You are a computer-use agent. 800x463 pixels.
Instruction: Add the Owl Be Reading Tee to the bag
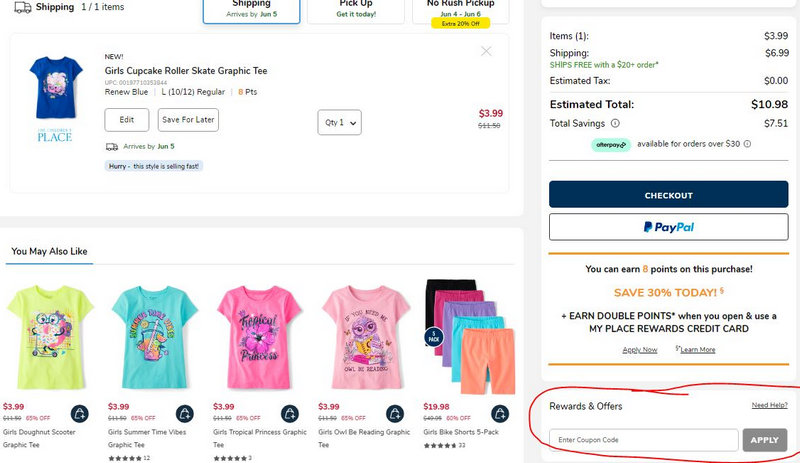393,413
